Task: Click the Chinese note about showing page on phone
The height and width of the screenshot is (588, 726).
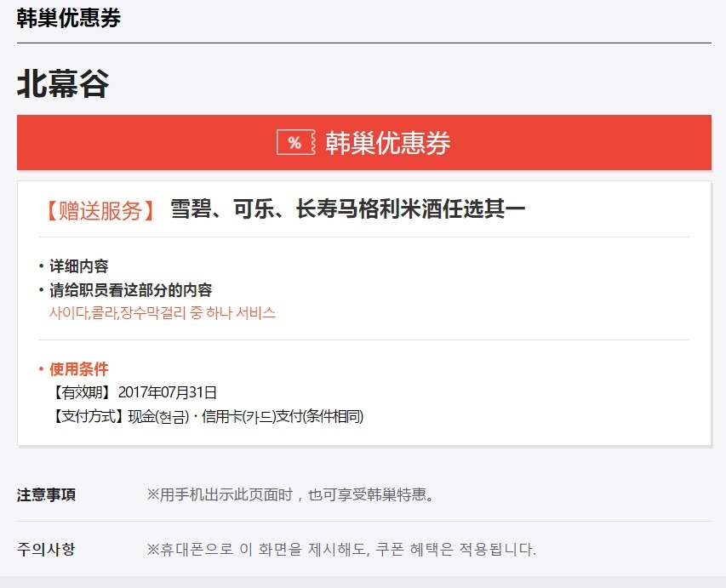Action: [x=291, y=495]
